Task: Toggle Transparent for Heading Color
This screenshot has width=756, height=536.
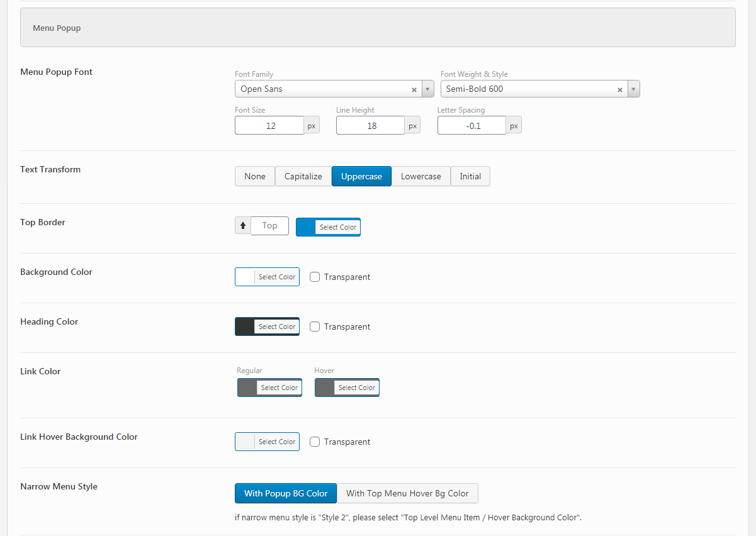Action: [x=315, y=327]
